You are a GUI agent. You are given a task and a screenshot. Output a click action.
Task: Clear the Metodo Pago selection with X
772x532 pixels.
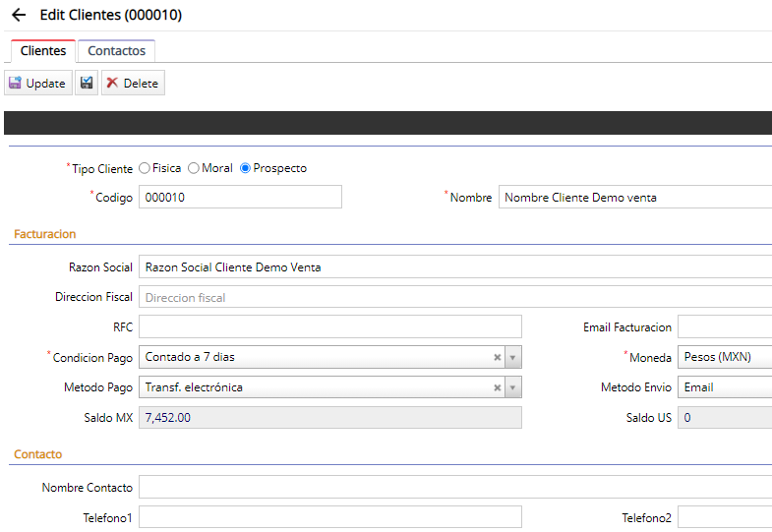pos(498,387)
